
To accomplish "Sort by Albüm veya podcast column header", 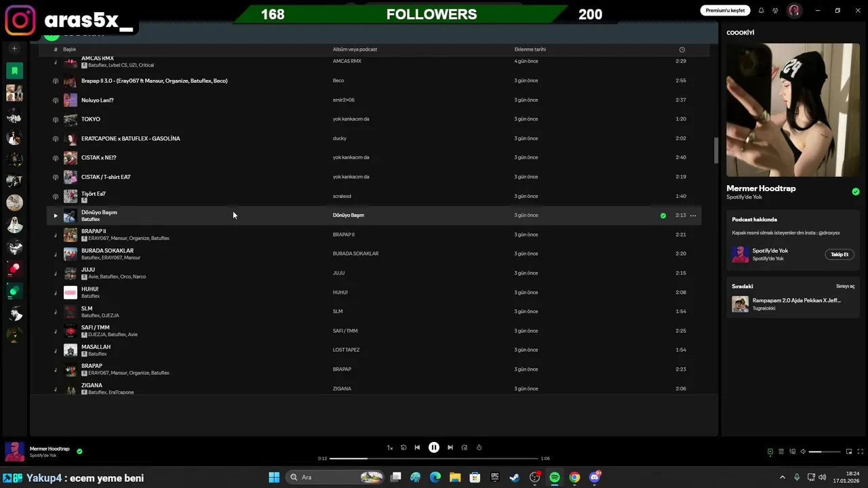I will [x=355, y=49].
